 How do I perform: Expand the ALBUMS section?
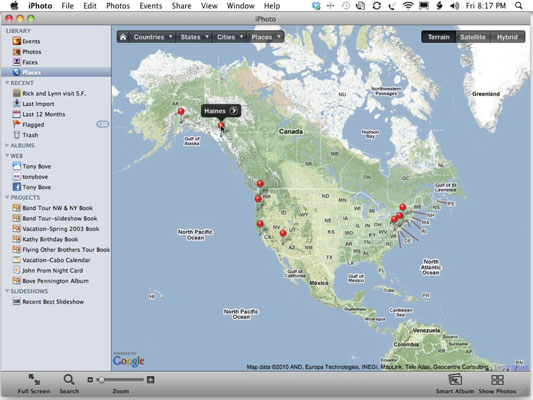pos(7,145)
